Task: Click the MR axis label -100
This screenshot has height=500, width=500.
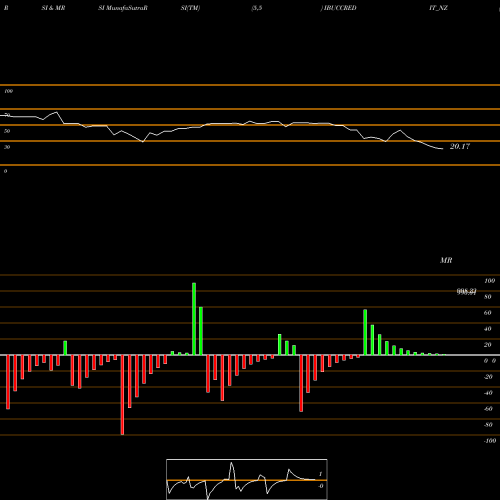Action: click(490, 441)
